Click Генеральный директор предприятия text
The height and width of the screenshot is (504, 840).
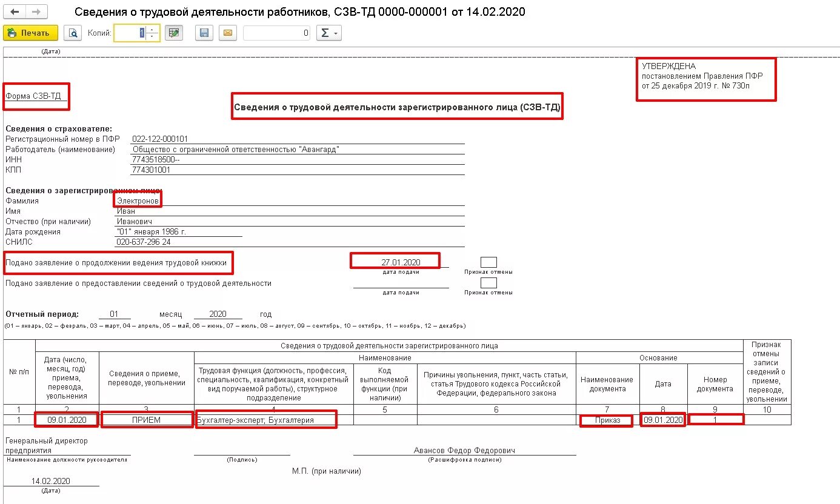pyautogui.click(x=47, y=446)
